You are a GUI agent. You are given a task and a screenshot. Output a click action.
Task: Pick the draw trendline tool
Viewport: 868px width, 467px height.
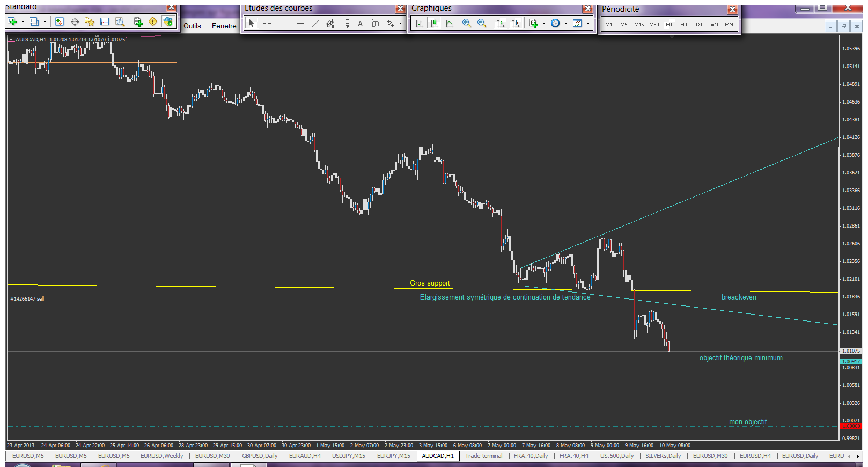pos(315,23)
